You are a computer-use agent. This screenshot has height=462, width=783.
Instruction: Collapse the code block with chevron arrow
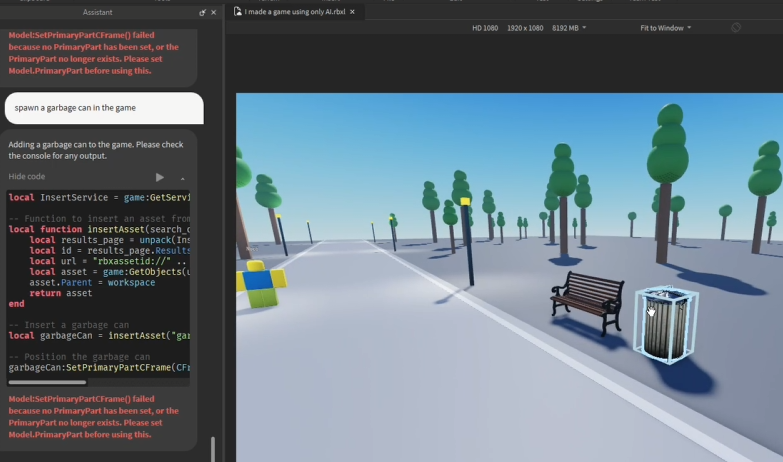pyautogui.click(x=182, y=178)
